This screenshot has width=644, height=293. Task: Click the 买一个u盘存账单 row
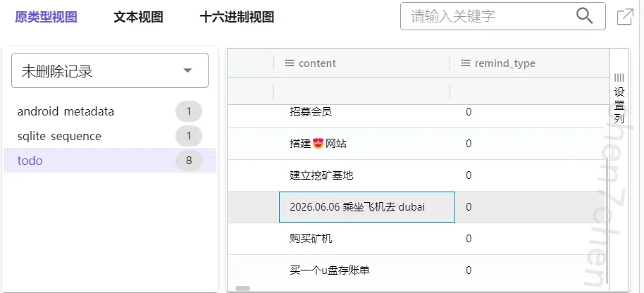[419, 270]
